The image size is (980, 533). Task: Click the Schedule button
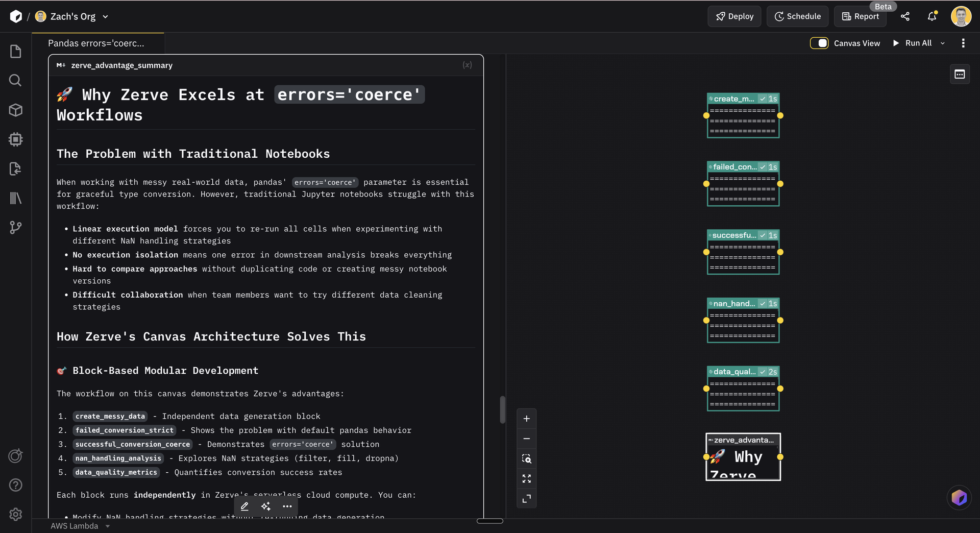click(797, 16)
